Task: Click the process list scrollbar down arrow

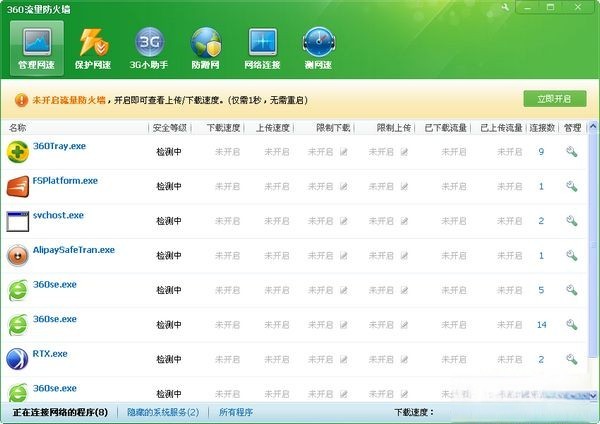Action: [592, 397]
